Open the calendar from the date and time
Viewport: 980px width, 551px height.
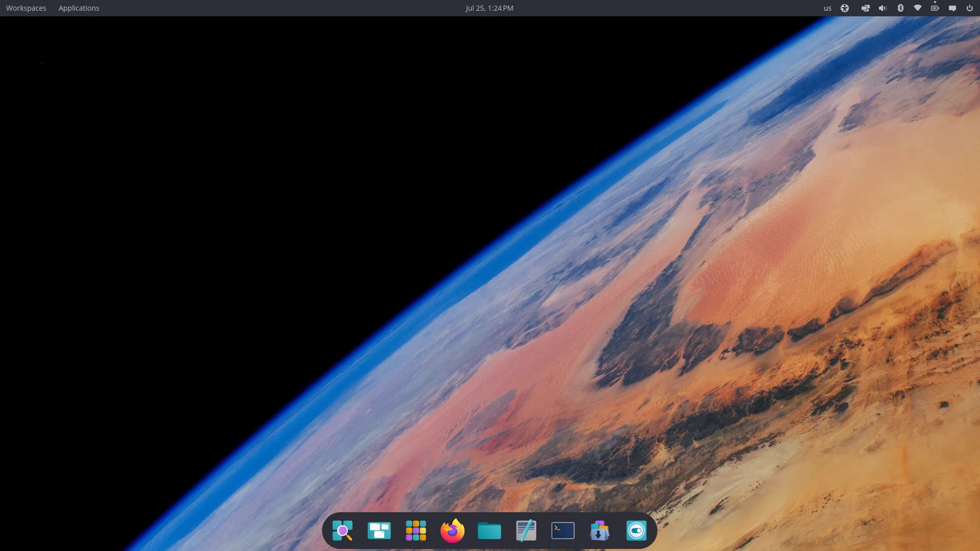pos(489,8)
